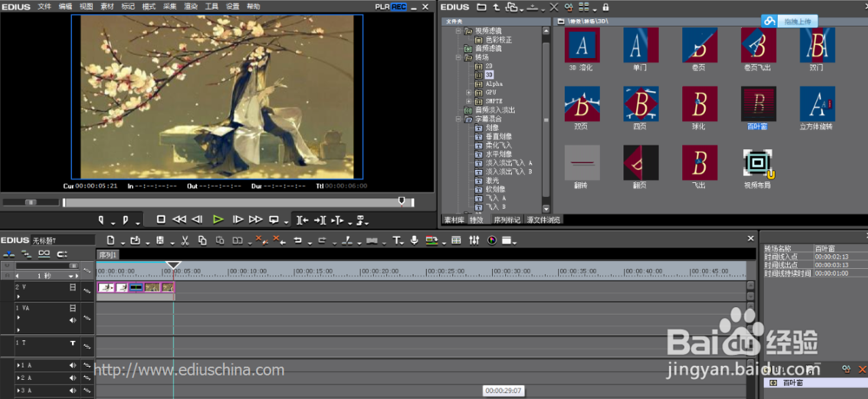Click the green Play button in player
This screenshot has height=399, width=868.
pyautogui.click(x=218, y=219)
